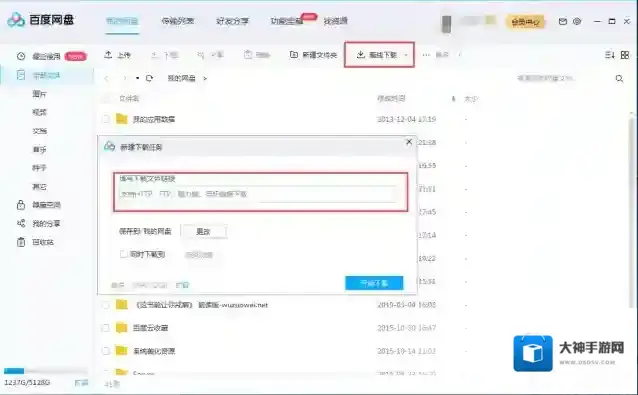Click the blue 开始下载 button
The image size is (638, 395).
[x=374, y=283]
